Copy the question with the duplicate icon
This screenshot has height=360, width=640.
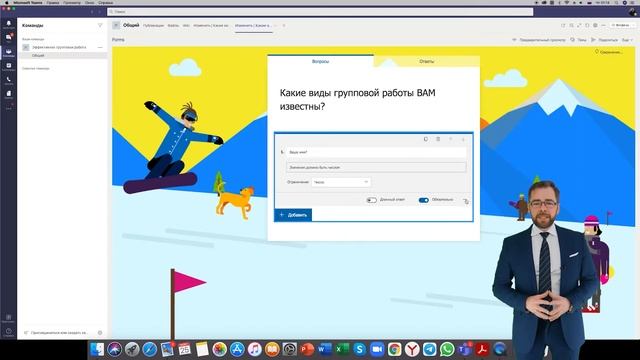tap(426, 139)
